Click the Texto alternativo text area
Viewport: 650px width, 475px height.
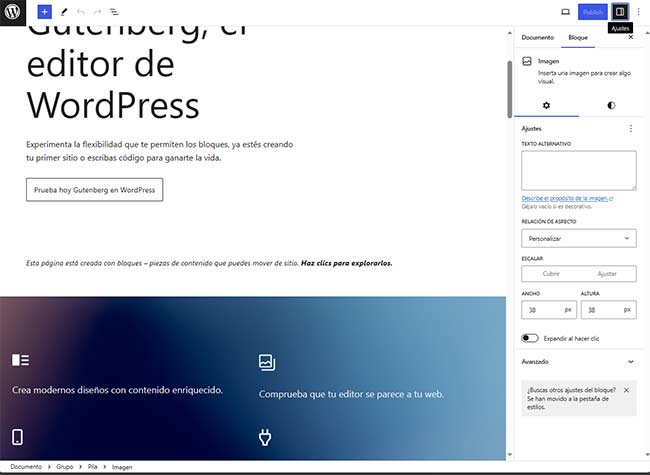coord(579,170)
